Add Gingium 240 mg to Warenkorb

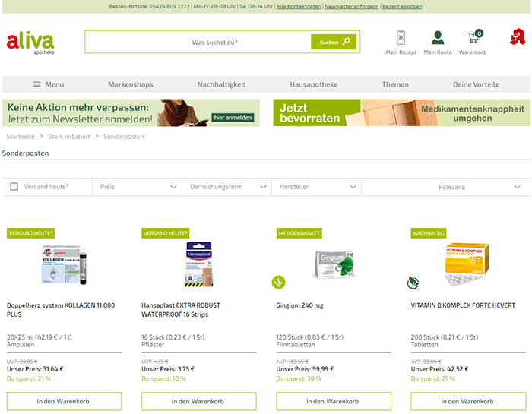[334, 401]
